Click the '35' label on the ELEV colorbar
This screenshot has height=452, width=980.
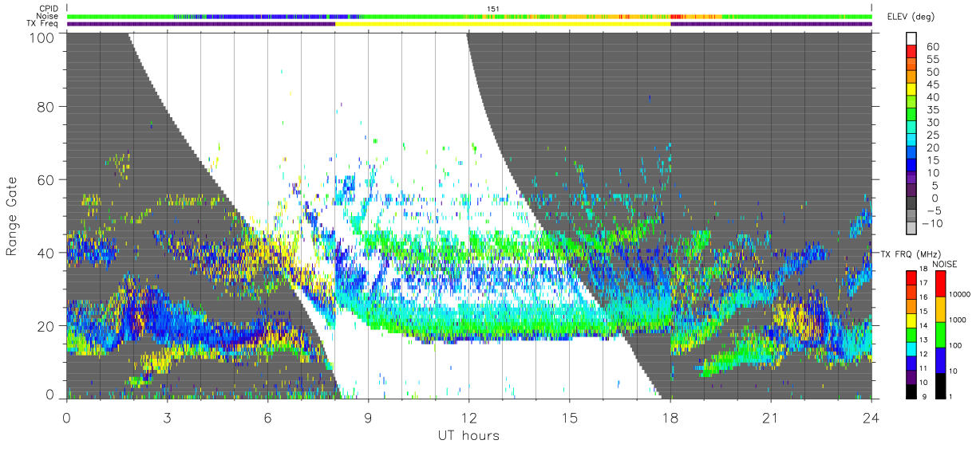point(933,110)
